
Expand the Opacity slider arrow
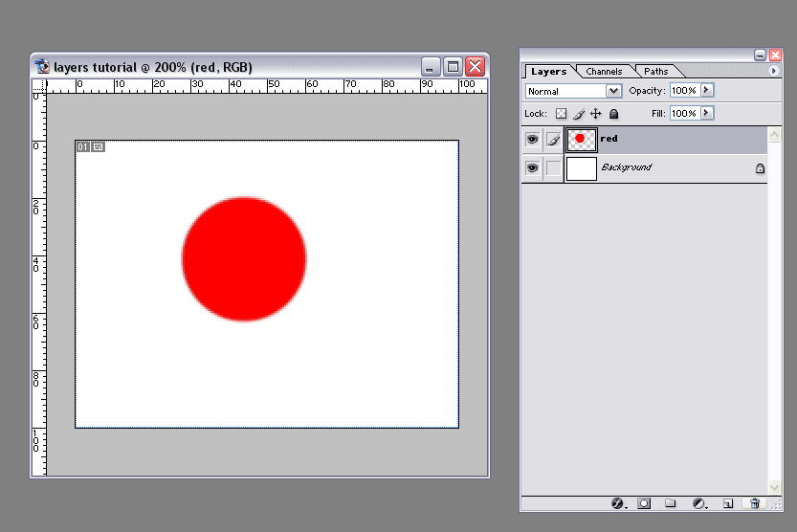(x=707, y=90)
